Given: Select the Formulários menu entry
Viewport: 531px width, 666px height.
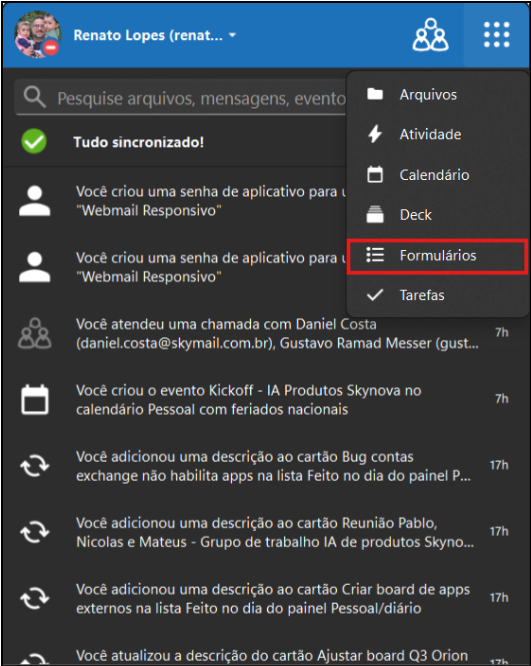Looking at the screenshot, I should tap(438, 256).
